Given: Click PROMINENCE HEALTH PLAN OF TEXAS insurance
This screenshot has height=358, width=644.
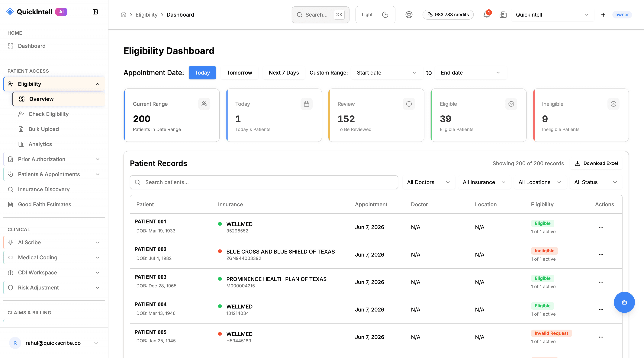Looking at the screenshot, I should pyautogui.click(x=276, y=279).
